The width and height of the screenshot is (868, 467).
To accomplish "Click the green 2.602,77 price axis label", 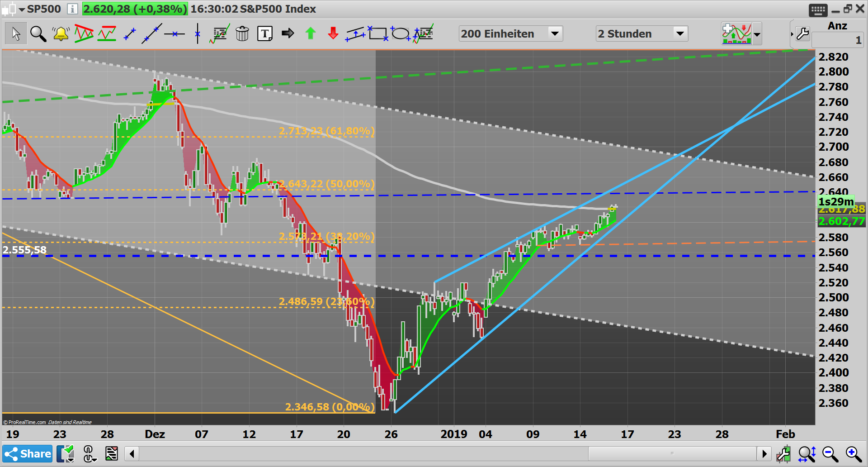I will (841, 221).
